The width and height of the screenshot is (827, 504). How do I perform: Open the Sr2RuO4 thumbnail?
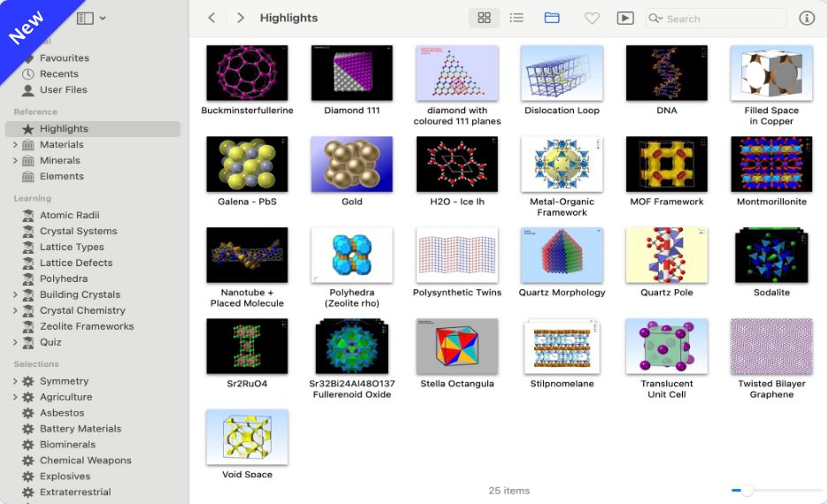(x=247, y=347)
